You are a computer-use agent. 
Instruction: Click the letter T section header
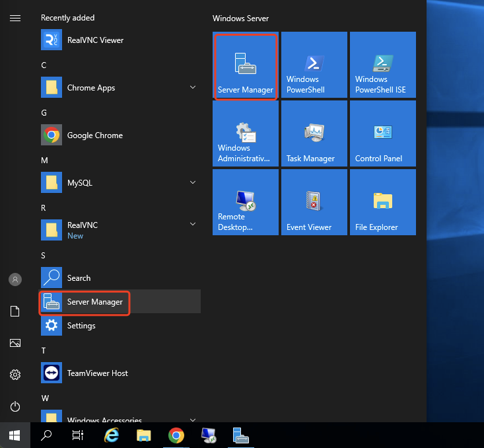click(x=44, y=351)
